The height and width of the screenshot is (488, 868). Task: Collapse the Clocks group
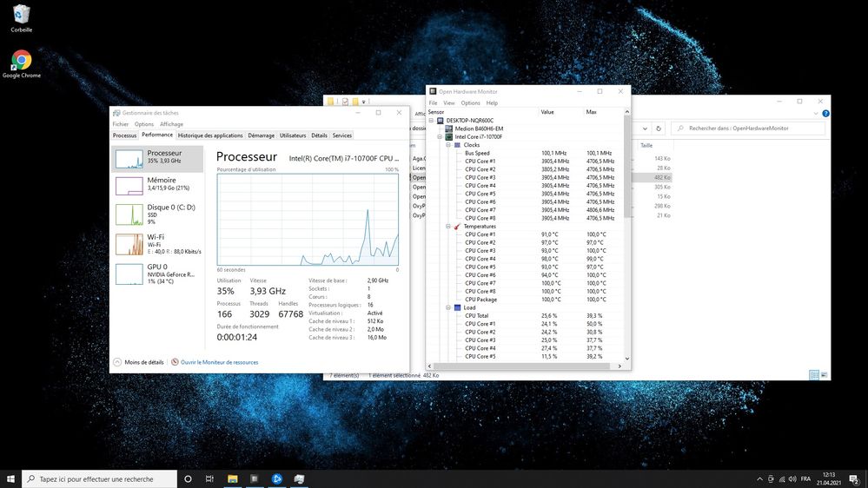click(448, 145)
